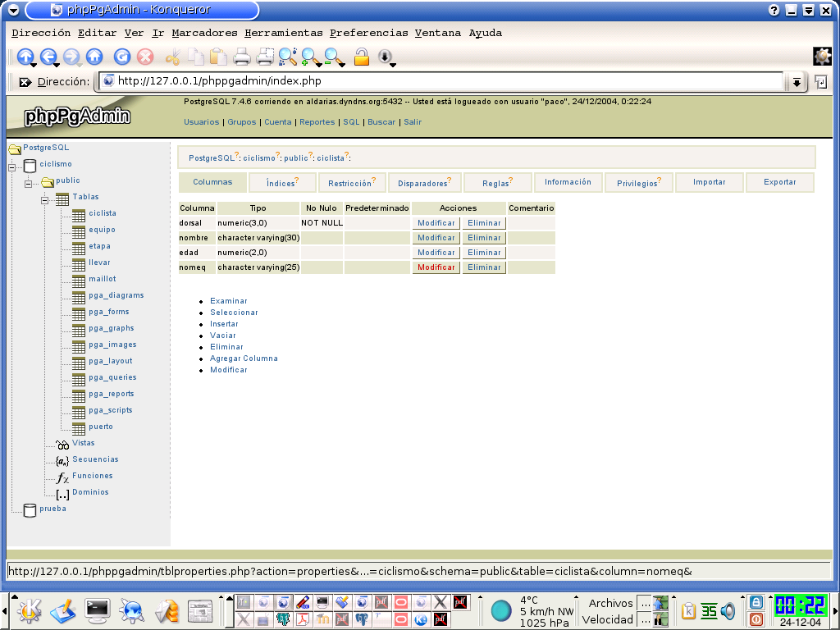Select pga_queries table in the tree
This screenshot has height=630, width=840.
pos(112,377)
